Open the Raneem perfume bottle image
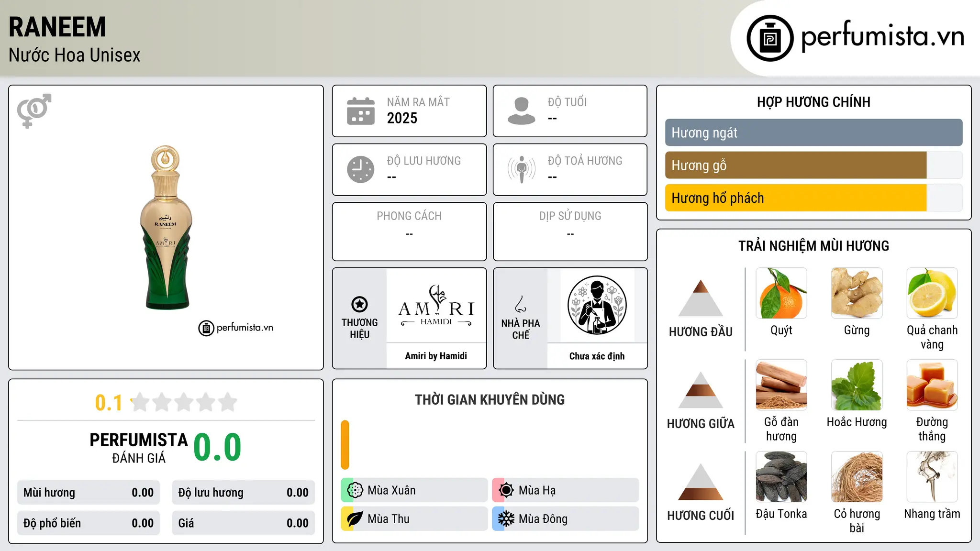 tap(166, 227)
